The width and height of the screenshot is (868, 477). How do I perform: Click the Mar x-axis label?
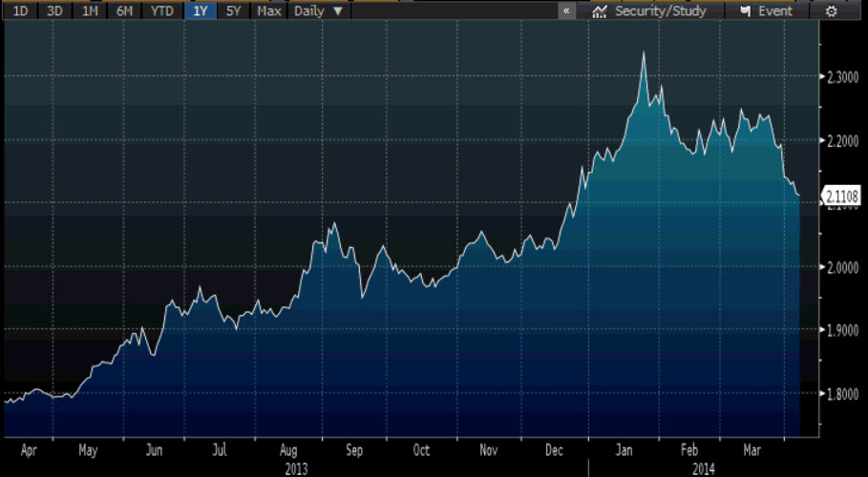[x=752, y=450]
